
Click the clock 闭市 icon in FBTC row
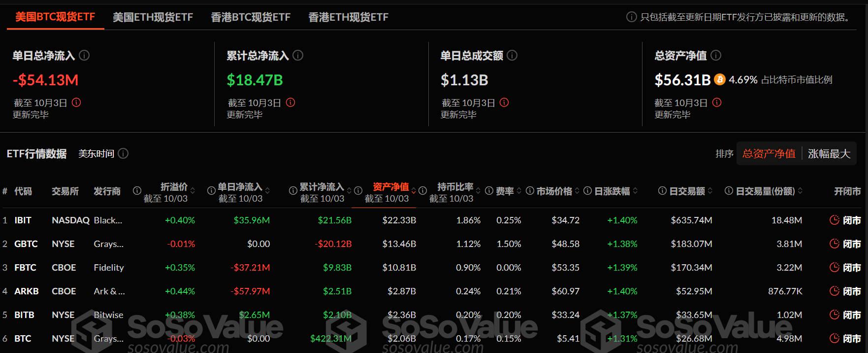(x=834, y=267)
